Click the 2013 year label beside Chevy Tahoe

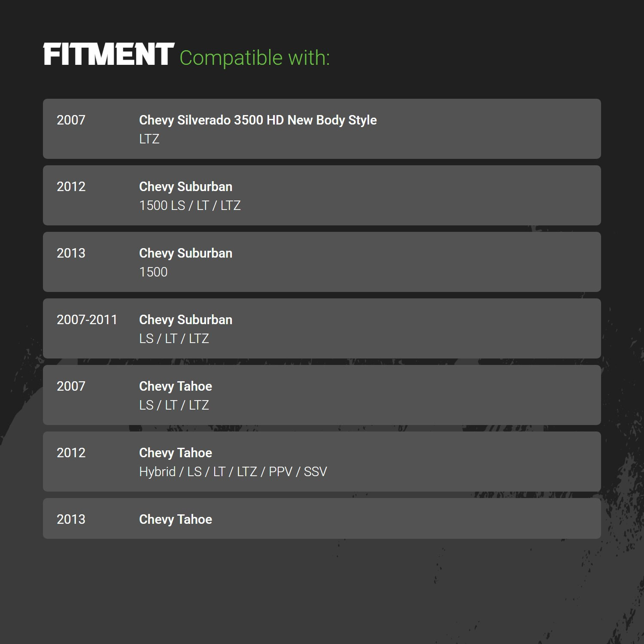tap(71, 519)
